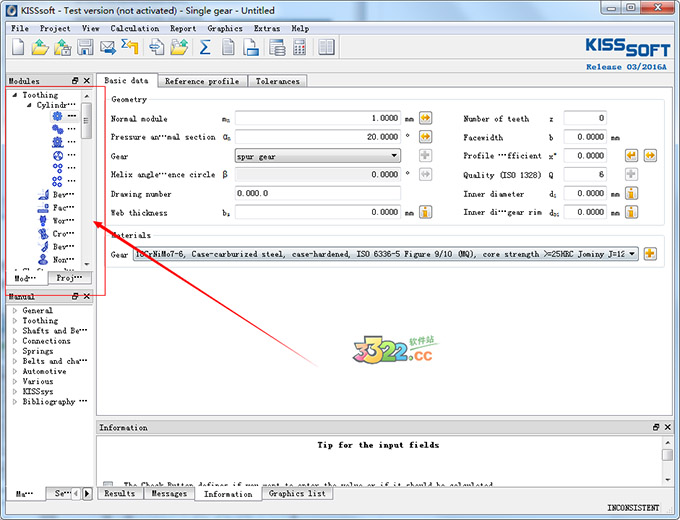This screenshot has width=680, height=520.
Task: Open the Calculation menu
Action: 134,29
